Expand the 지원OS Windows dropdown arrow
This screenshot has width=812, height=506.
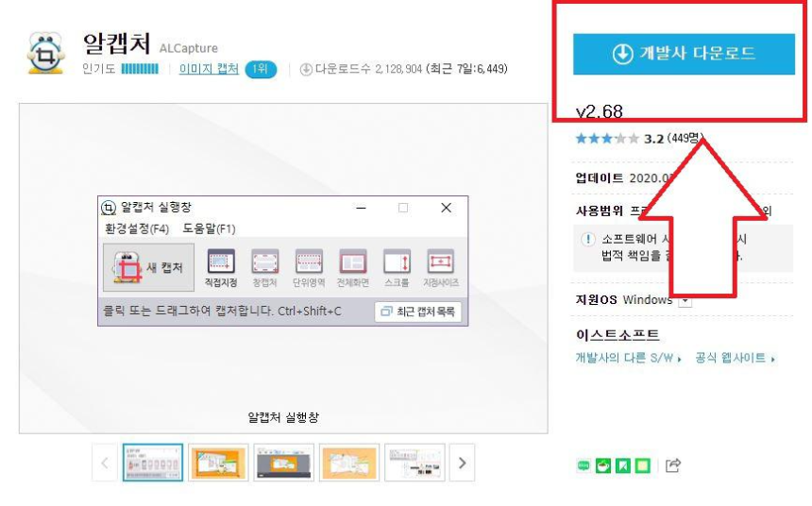pyautogui.click(x=685, y=300)
